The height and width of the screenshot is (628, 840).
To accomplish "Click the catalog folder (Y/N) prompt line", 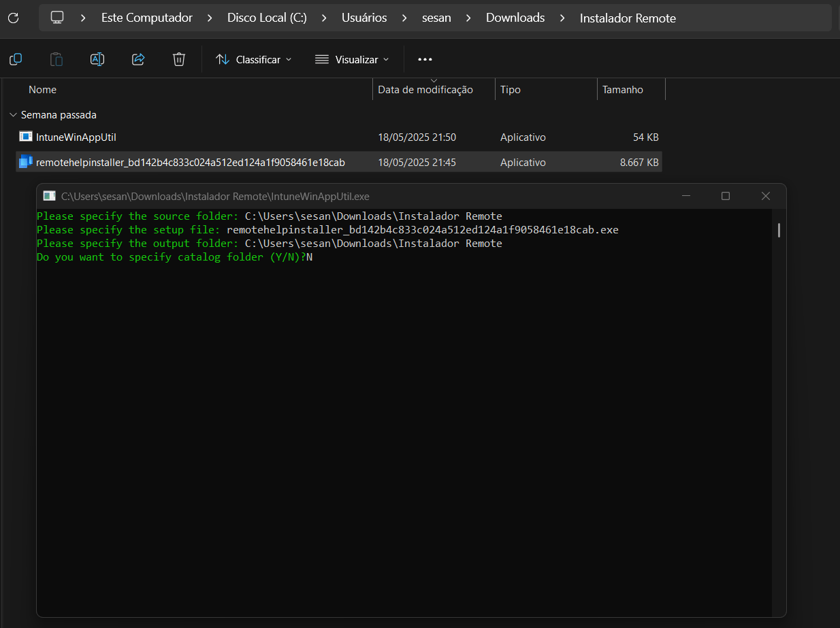I will tap(174, 257).
